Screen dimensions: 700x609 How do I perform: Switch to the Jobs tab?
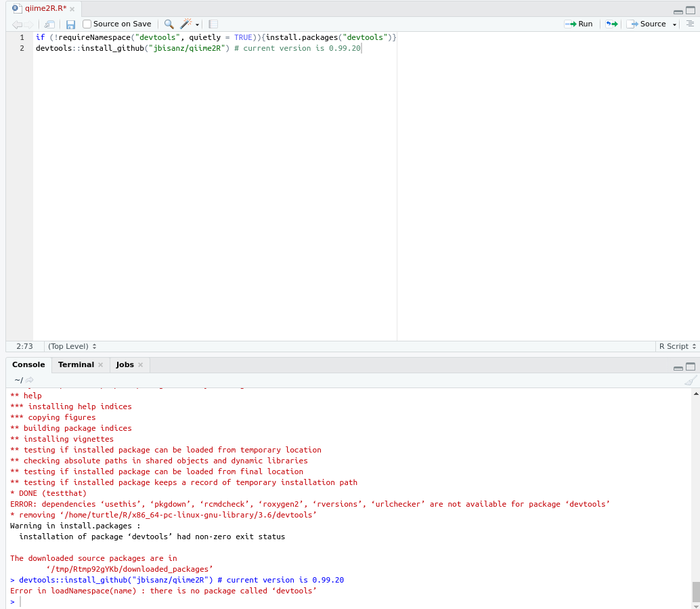click(125, 364)
